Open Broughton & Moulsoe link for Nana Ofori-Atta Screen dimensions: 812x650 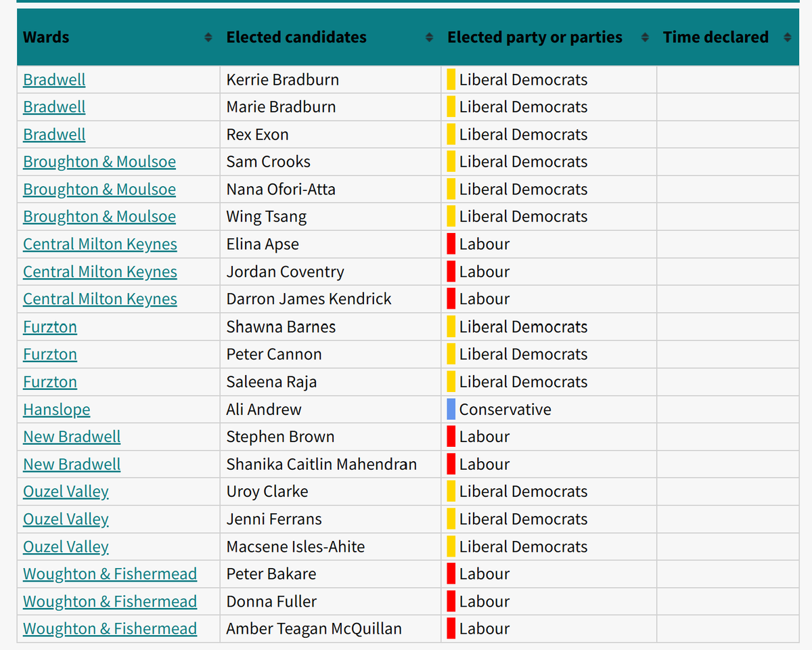tap(99, 190)
